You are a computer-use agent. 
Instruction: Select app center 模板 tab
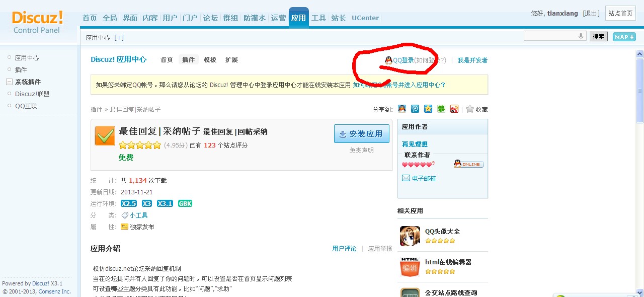coord(210,59)
